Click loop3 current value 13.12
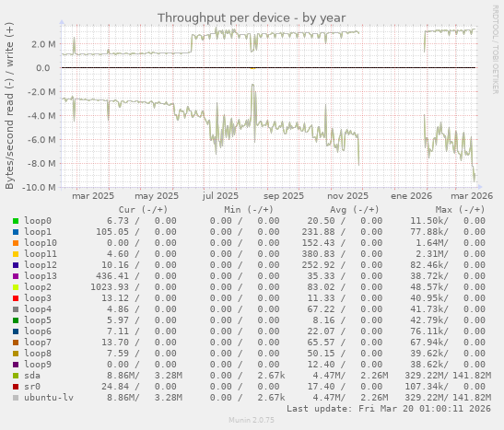This screenshot has width=504, height=430. tap(115, 298)
